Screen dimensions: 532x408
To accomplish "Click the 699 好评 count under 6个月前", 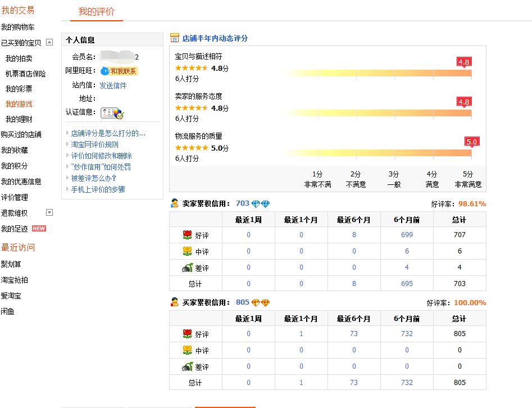I will pyautogui.click(x=407, y=235).
